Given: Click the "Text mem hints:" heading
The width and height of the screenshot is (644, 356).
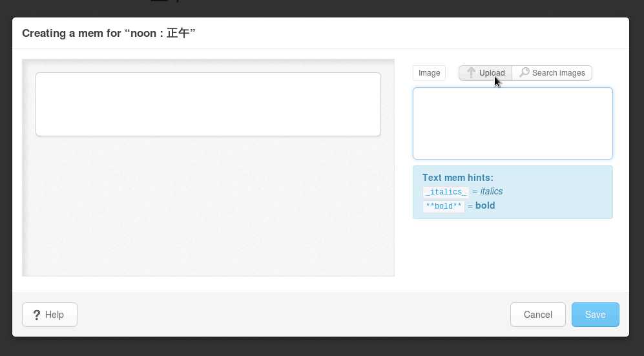Looking at the screenshot, I should [x=457, y=178].
